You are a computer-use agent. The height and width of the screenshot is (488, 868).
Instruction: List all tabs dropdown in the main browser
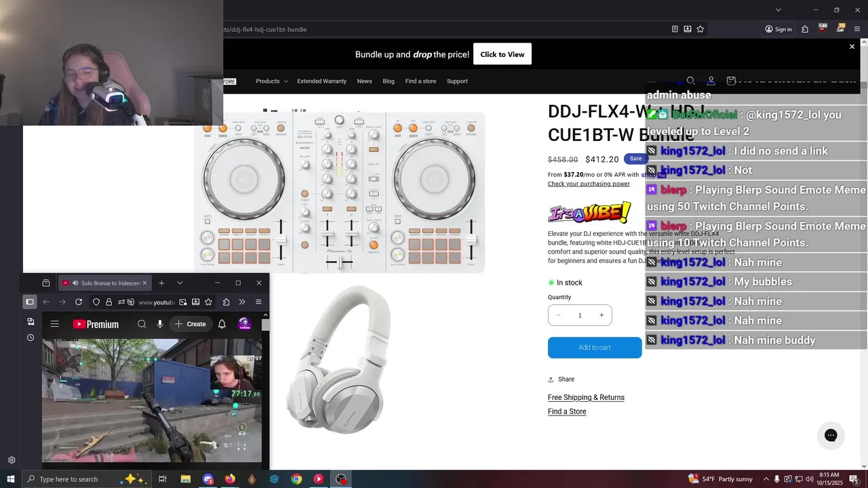[778, 9]
